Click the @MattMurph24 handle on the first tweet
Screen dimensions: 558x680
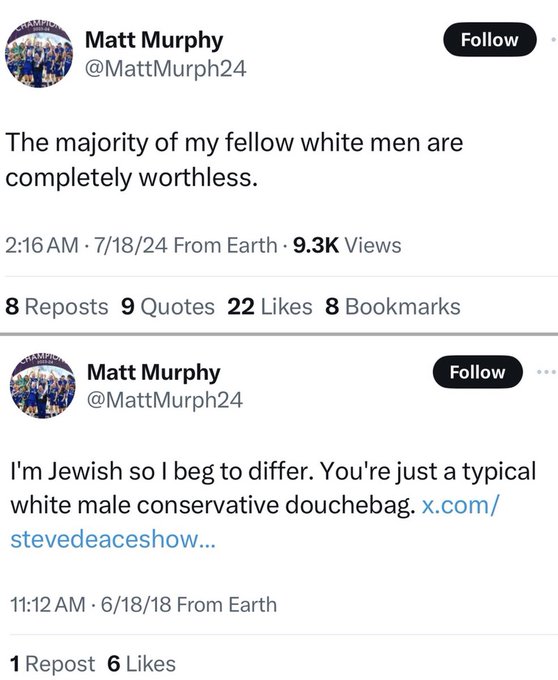[x=166, y=69]
